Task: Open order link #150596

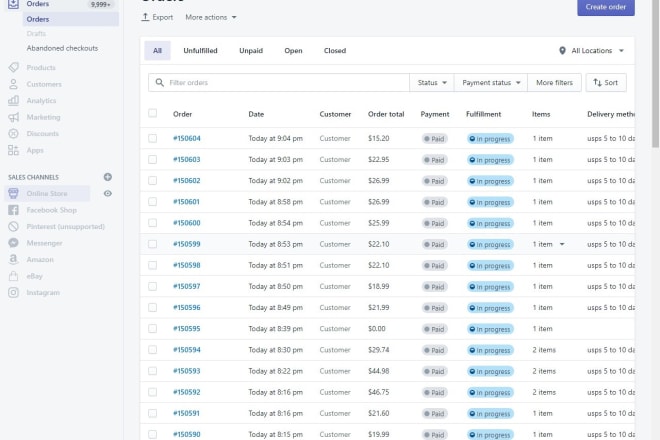Action: pos(187,307)
